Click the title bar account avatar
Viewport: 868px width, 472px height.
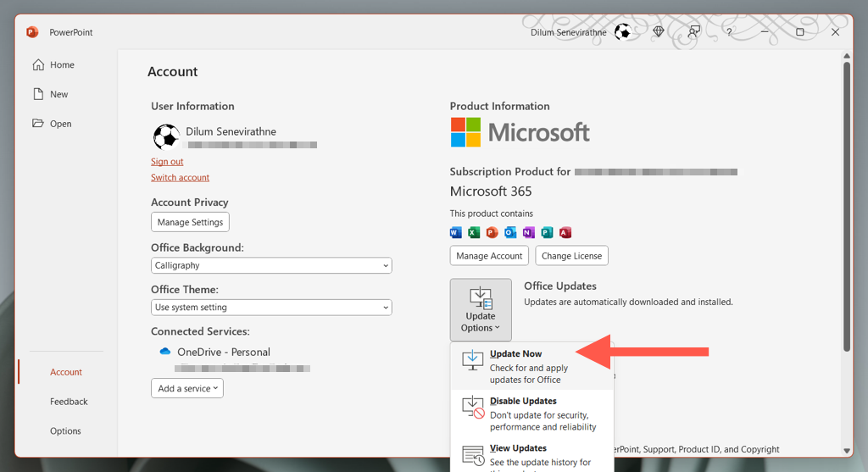pos(623,32)
